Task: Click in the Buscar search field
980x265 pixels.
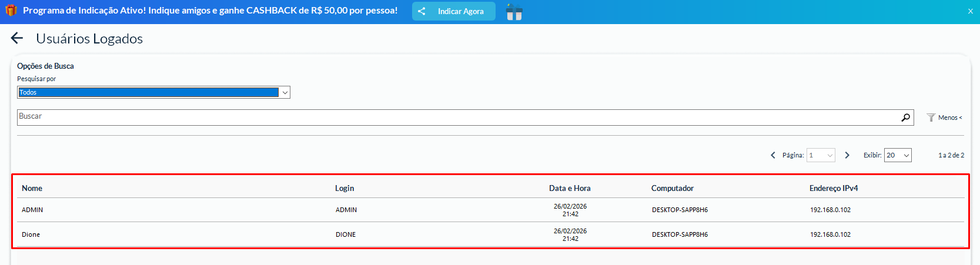Action: pos(459,118)
